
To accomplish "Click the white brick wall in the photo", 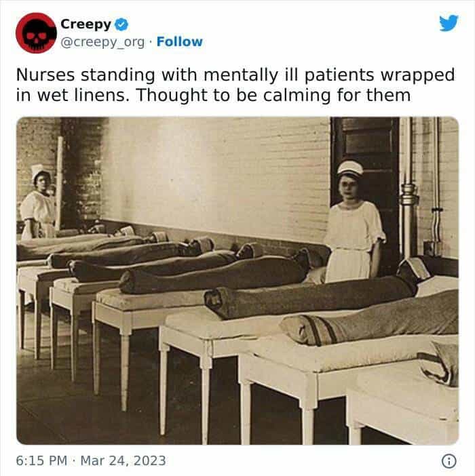I will click(x=216, y=173).
